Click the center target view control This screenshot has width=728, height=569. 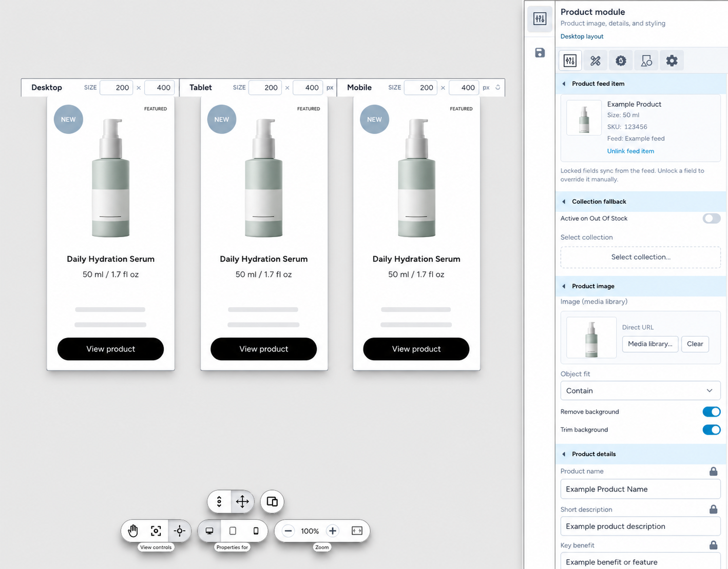(180, 531)
